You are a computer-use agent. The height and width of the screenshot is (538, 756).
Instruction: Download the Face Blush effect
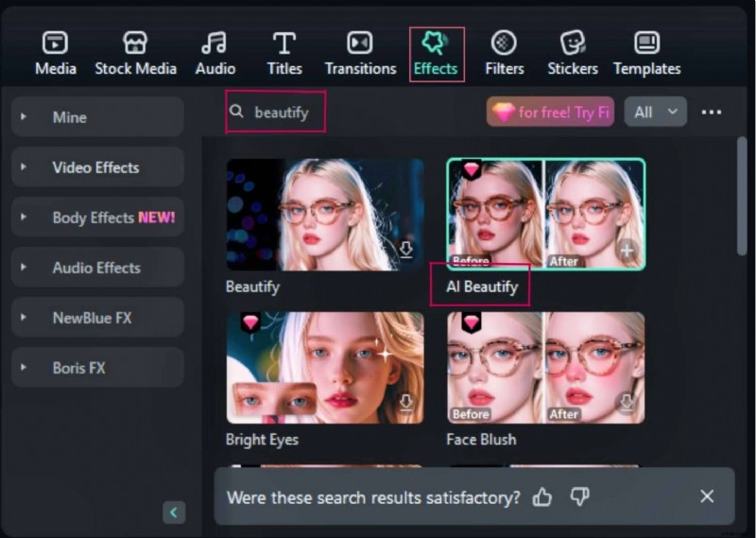pyautogui.click(x=627, y=402)
